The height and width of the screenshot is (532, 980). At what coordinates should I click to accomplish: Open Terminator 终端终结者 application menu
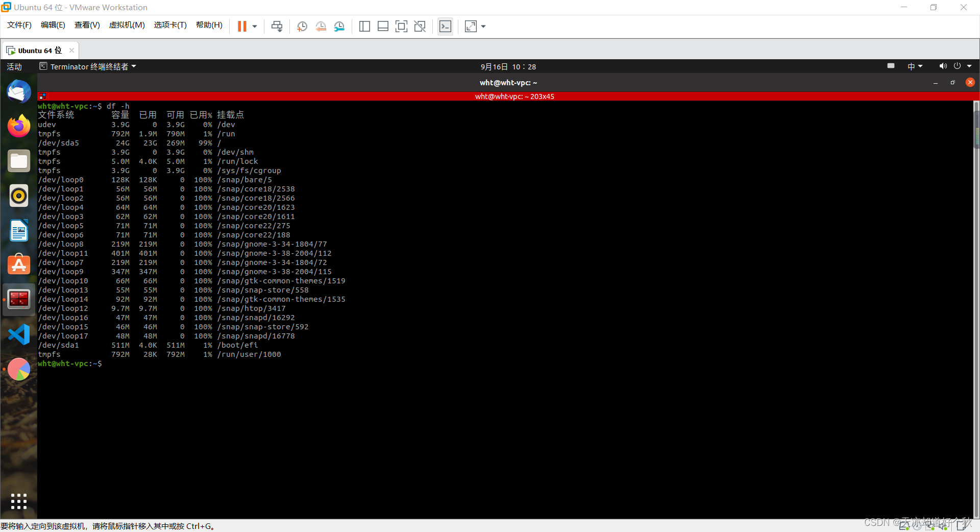[x=88, y=66]
